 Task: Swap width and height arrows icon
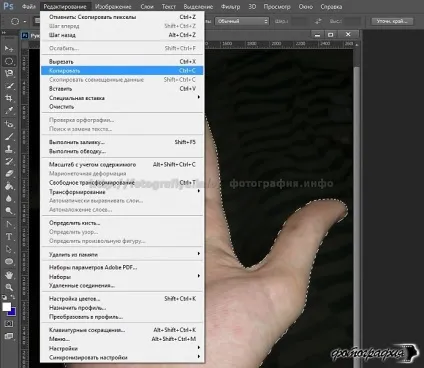pos(318,21)
